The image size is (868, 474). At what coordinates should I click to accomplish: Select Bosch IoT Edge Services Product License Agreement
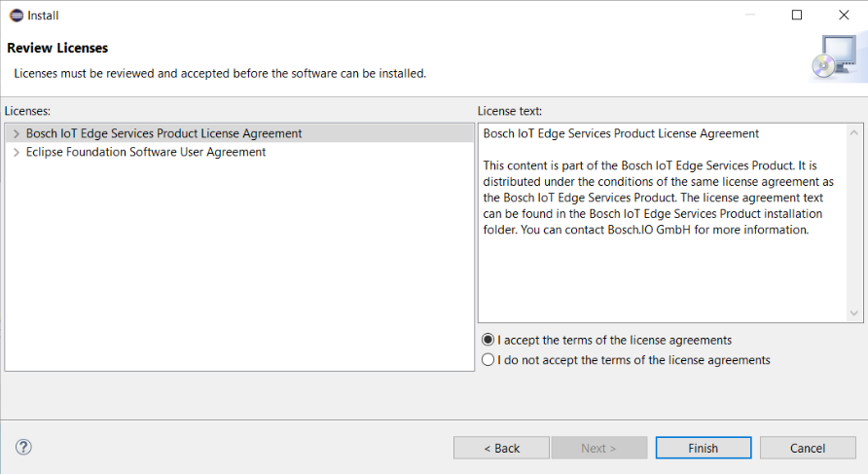(x=163, y=133)
